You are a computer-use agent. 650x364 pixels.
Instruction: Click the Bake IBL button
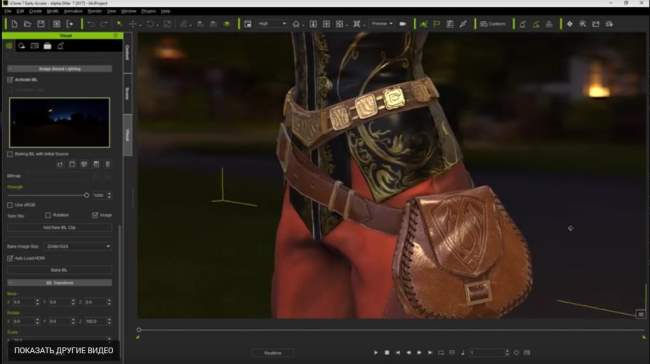point(60,270)
